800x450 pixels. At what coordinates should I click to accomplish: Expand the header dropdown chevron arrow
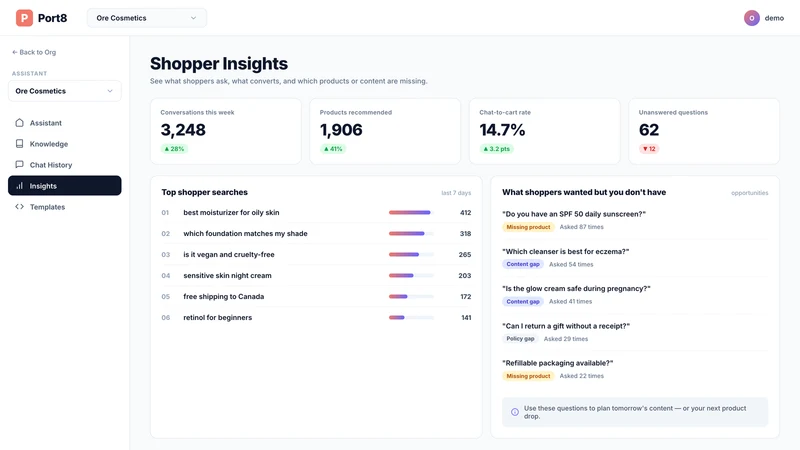193,18
